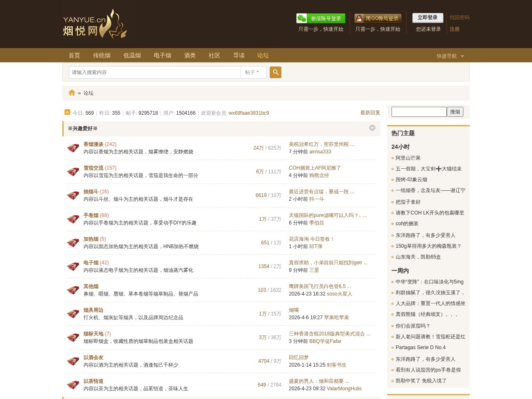Open the 以茶悟道 forum title link
Screen dimensions: 532x399
pos(94,381)
